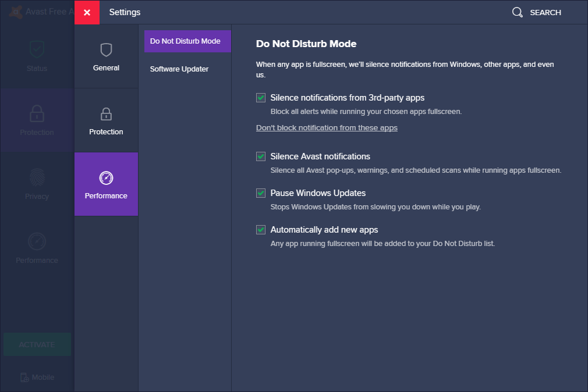Toggle the Silence Avast notifications checkbox
588x392 pixels.
point(261,156)
